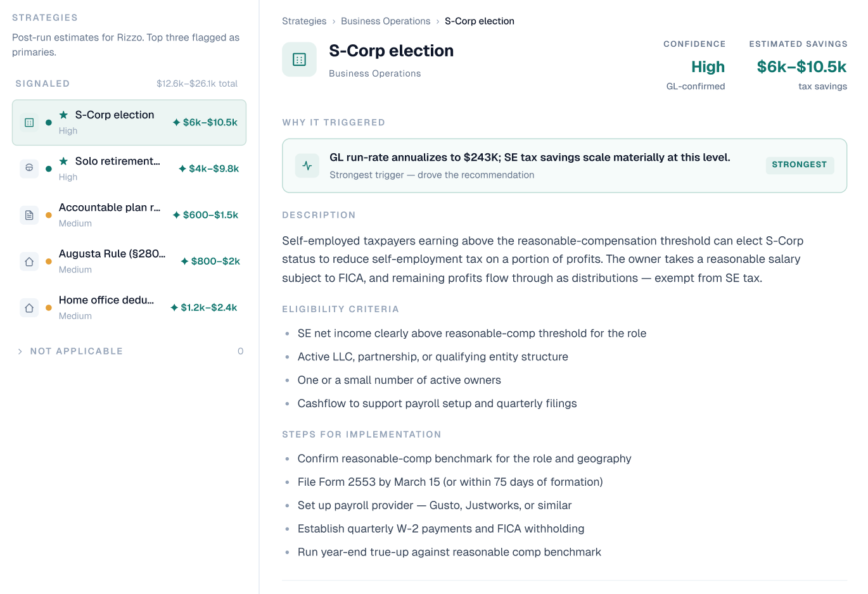Expand the NOT APPLICABLE section
The image size is (868, 594).
(70, 351)
